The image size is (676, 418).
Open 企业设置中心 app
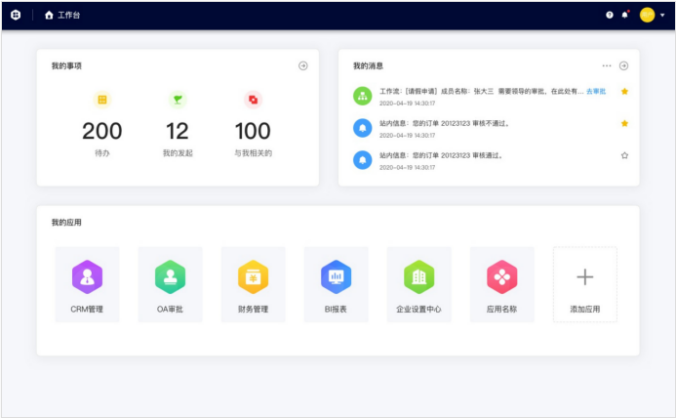click(419, 277)
